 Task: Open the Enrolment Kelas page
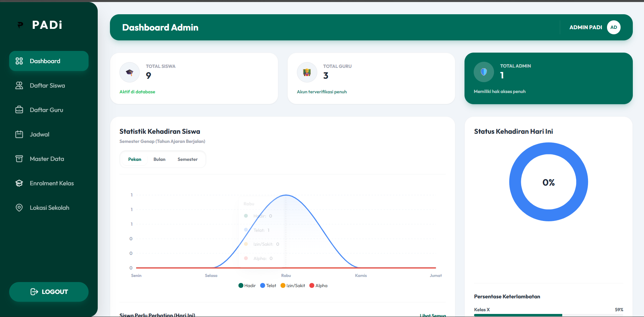click(49, 183)
